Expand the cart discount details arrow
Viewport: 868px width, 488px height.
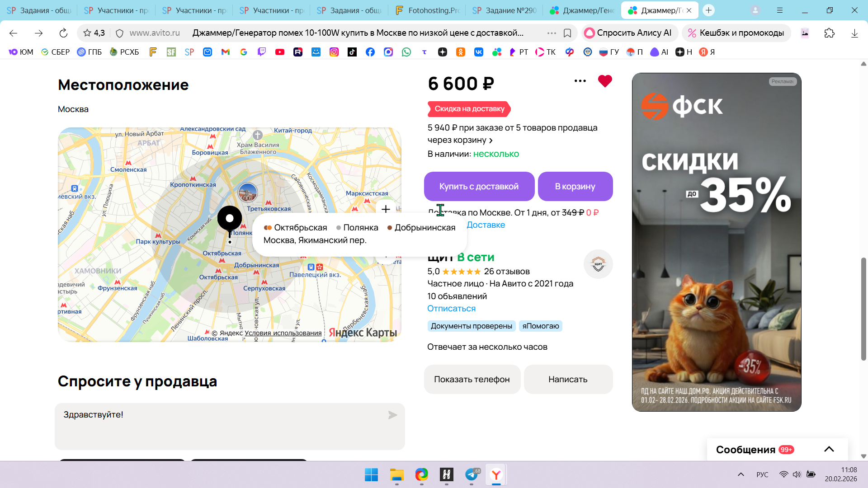coord(491,141)
